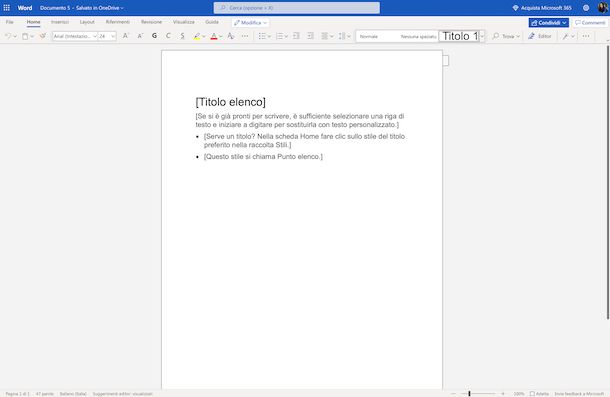Apply the Titolo 1 style
The width and height of the screenshot is (610, 397).
click(459, 36)
